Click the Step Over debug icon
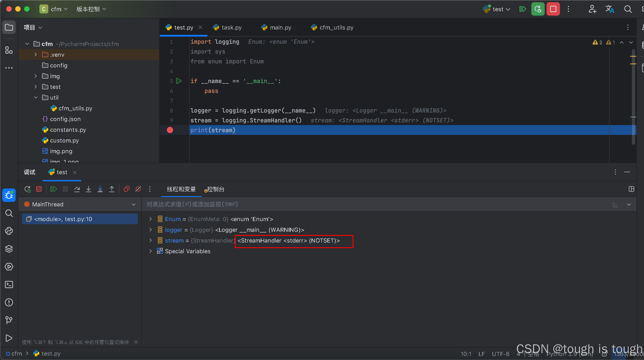This screenshot has width=644, height=360. 77,189
